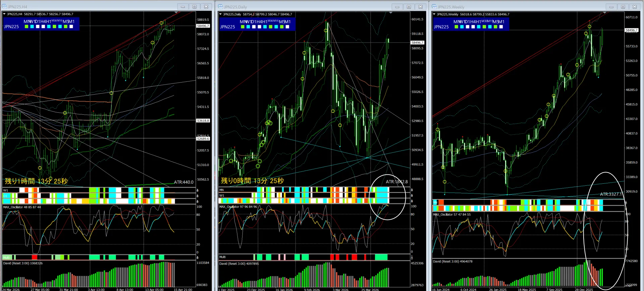Click the H1 cyan square in H4 chart panel
The height and width of the screenshot is (291, 644).
[x=49, y=26]
